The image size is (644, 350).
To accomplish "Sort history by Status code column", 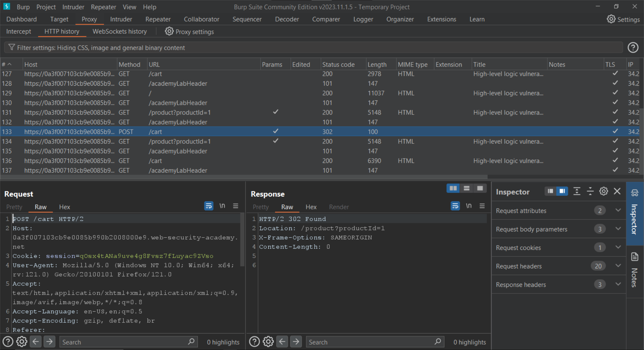I will pyautogui.click(x=338, y=64).
